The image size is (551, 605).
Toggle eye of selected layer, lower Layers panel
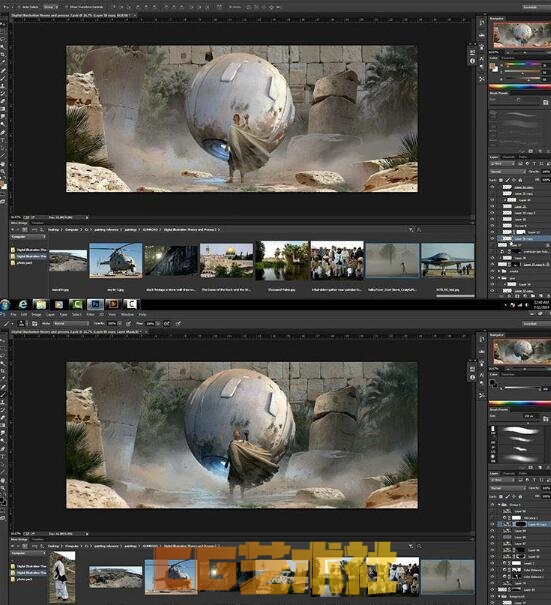[x=492, y=524]
